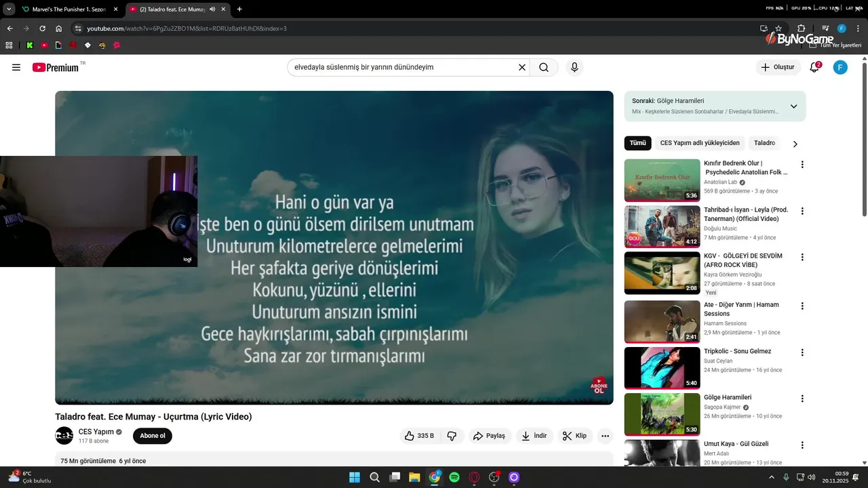Open options for Tripkolic Sonu Gelmez video
This screenshot has height=488, width=868.
coord(802,352)
